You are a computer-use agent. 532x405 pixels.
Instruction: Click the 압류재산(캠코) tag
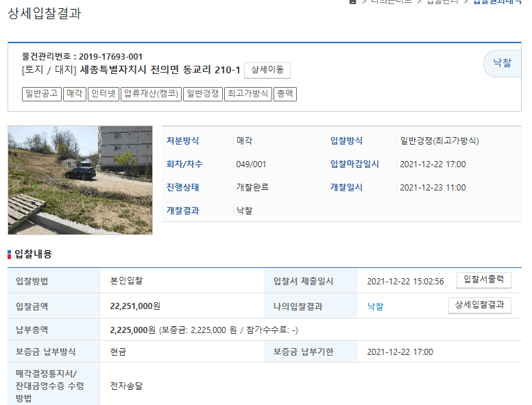152,94
